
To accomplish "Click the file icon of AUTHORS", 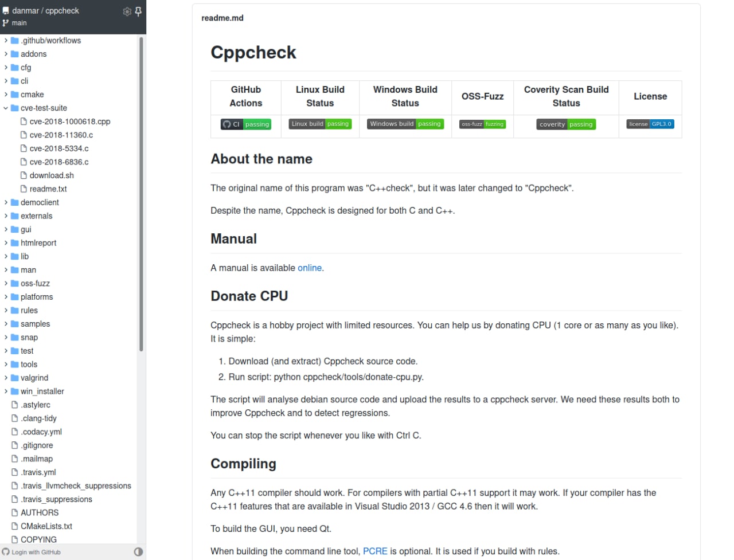I will [x=15, y=513].
